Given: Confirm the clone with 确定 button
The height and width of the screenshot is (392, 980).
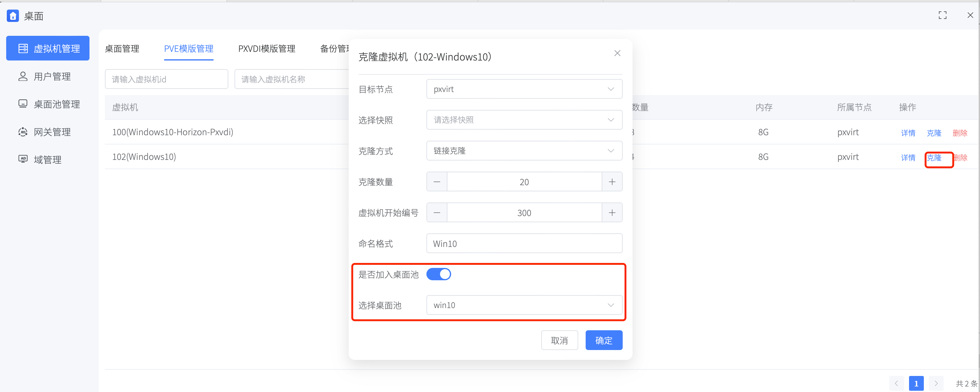Looking at the screenshot, I should [604, 340].
